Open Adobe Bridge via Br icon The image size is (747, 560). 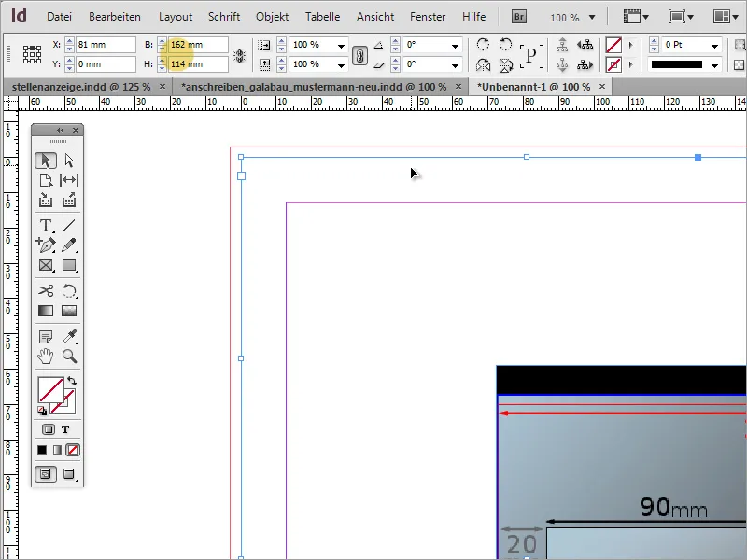coord(519,17)
